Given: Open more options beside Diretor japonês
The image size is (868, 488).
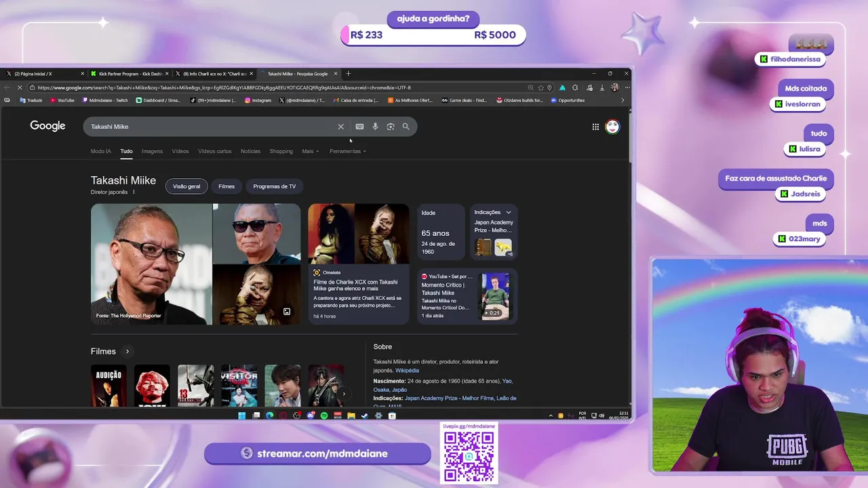Looking at the screenshot, I should [x=134, y=192].
